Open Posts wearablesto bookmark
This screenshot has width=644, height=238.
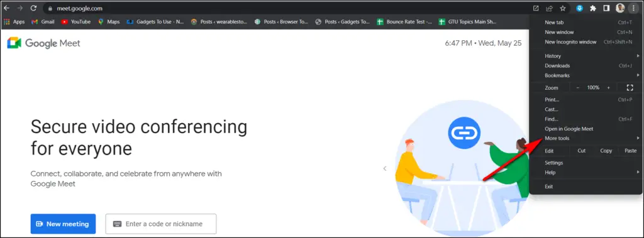pyautogui.click(x=219, y=22)
